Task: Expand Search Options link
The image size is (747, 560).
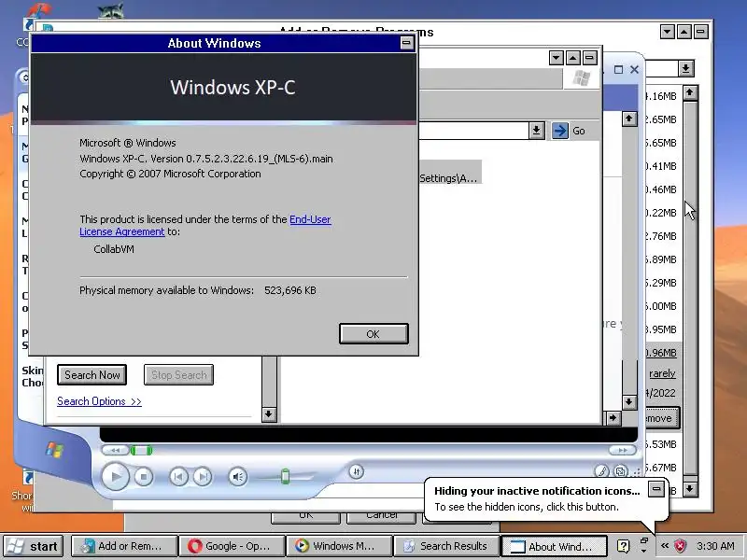Action: point(99,401)
